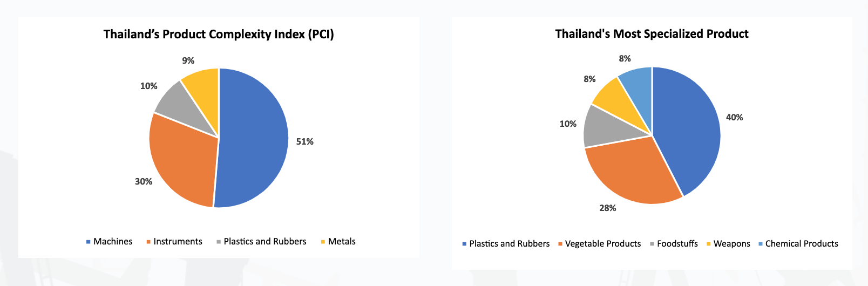Click the "Thailand's Product Complexity Index (PCI)" title
Image resolution: width=868 pixels, height=286 pixels.
(x=219, y=35)
